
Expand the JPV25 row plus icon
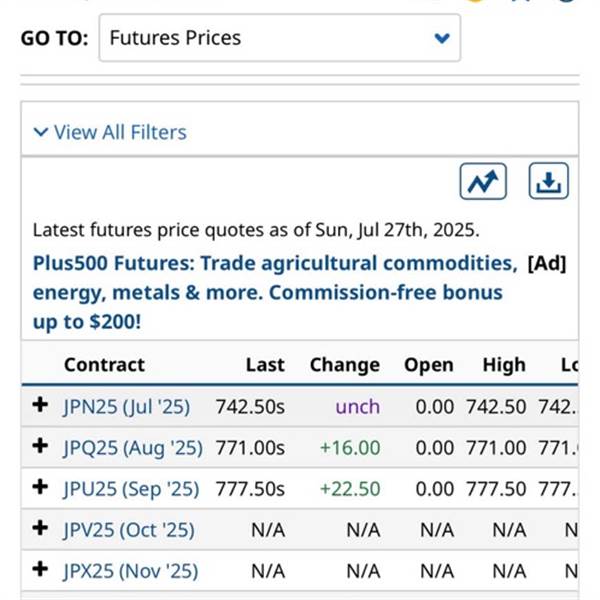(x=40, y=528)
